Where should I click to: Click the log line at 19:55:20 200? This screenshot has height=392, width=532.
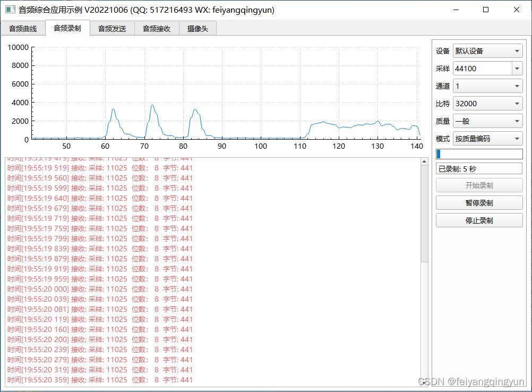click(100, 340)
